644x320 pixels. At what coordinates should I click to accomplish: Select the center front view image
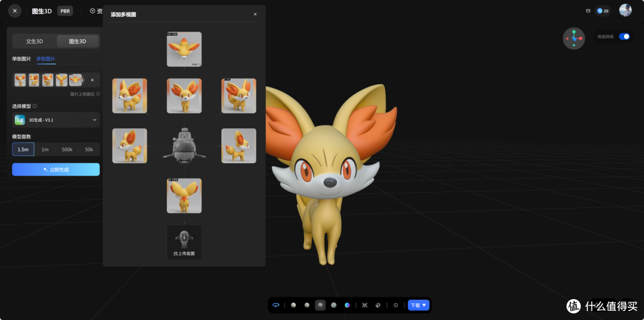[x=184, y=96]
